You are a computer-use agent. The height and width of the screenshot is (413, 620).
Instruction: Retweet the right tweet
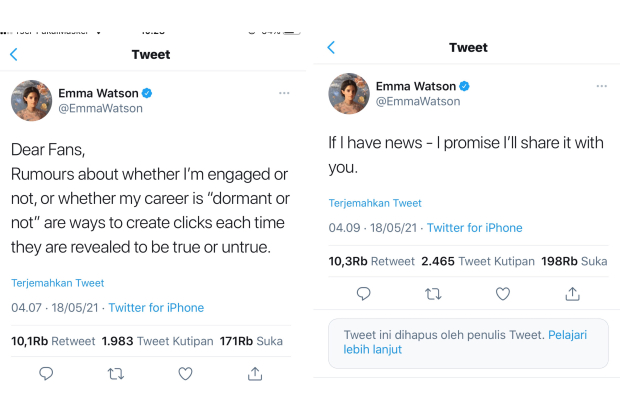pos(433,293)
